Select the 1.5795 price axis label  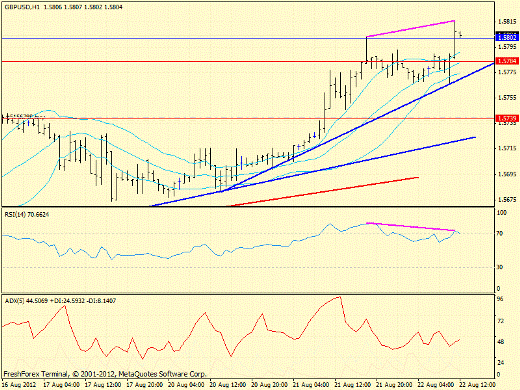click(507, 47)
